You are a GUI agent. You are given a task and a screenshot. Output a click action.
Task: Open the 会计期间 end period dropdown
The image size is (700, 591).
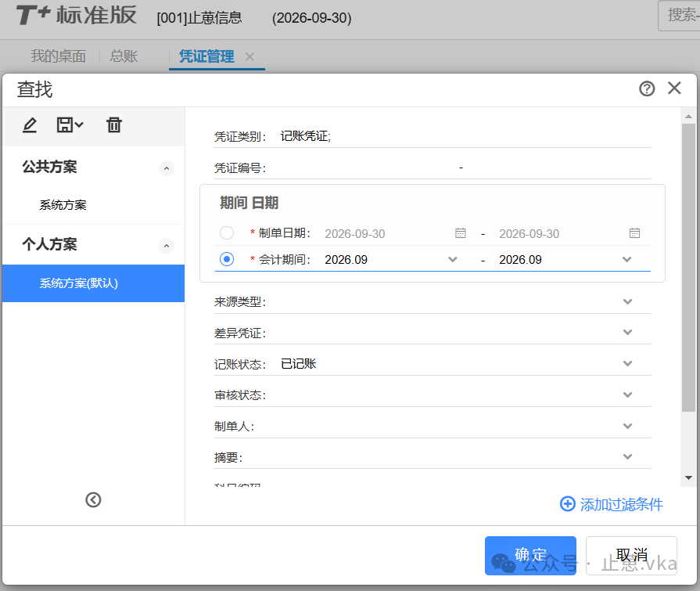pyautogui.click(x=626, y=260)
